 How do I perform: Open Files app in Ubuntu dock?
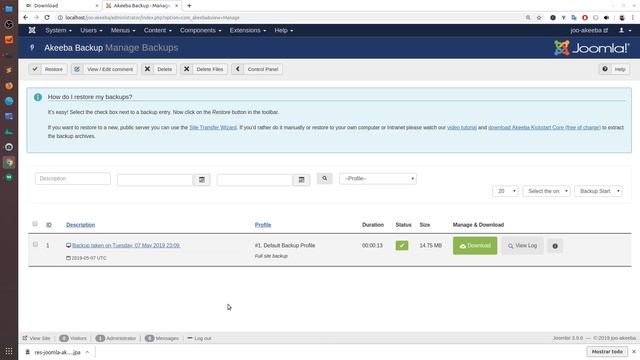(x=9, y=9)
